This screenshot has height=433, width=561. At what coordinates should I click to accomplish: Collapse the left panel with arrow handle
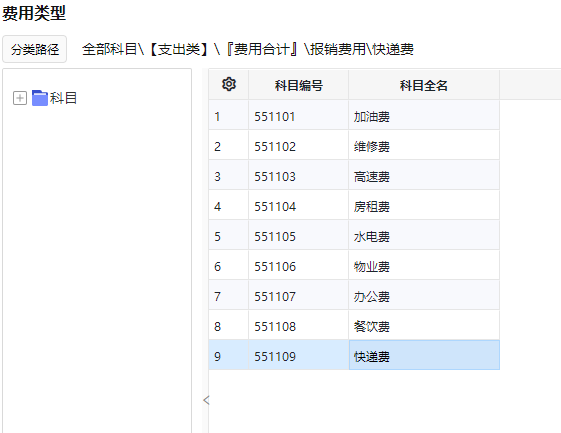tap(206, 400)
